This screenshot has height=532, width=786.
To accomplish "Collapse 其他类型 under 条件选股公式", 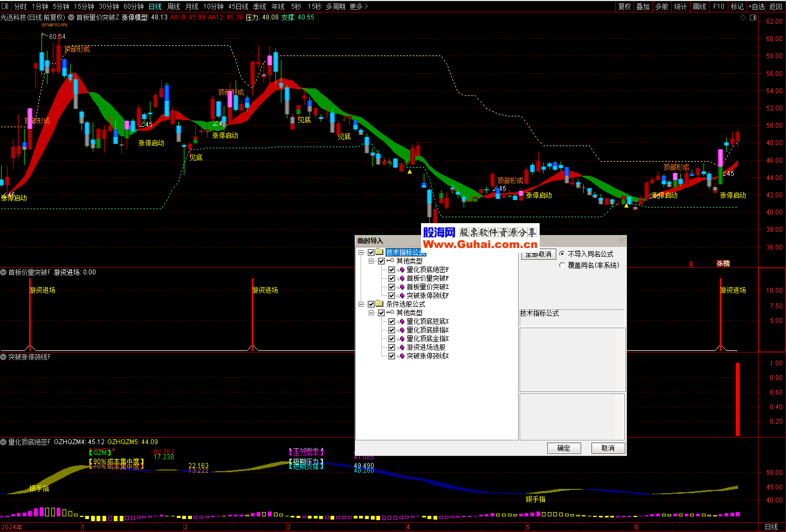I will 371,313.
